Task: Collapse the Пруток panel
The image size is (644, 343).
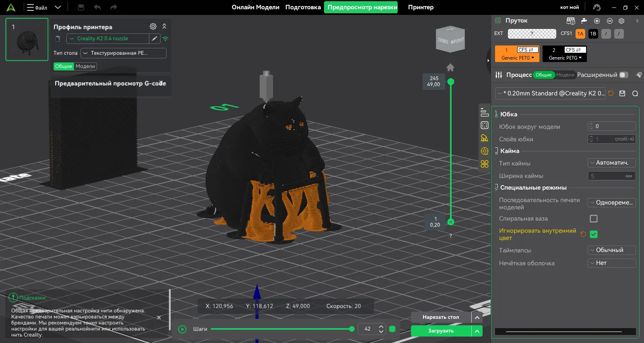Action: pos(637,21)
